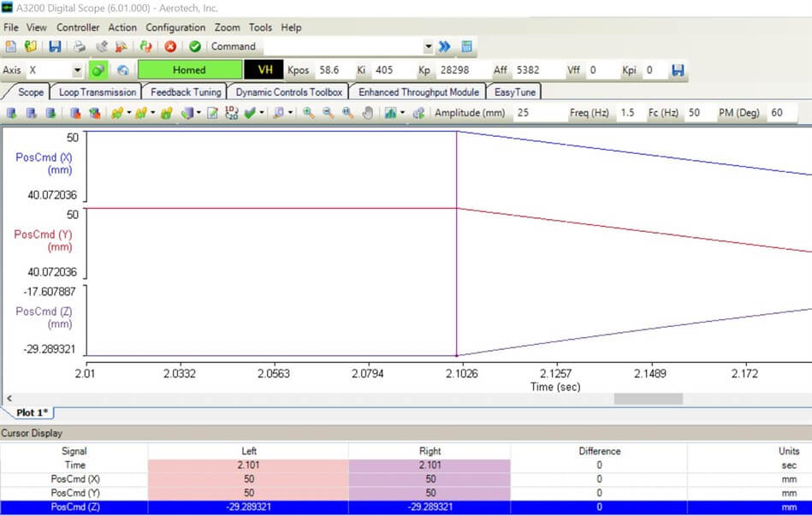Screen dimensions: 812x516
Task: Click the plot scrollbar left arrow
Action: click(9, 399)
